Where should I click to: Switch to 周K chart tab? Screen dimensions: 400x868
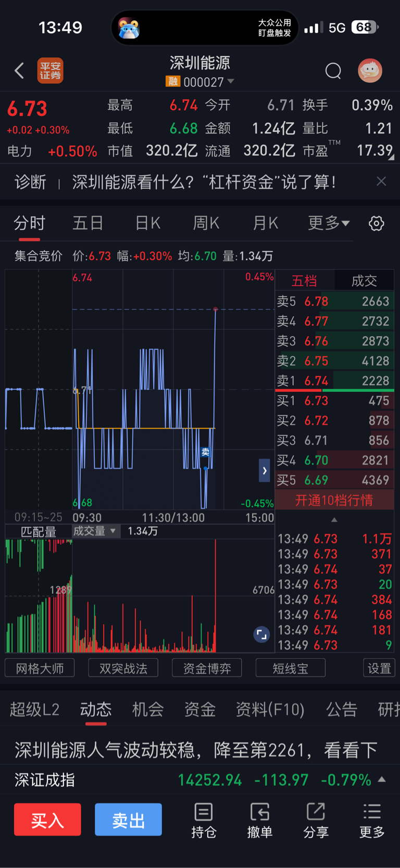point(206,224)
